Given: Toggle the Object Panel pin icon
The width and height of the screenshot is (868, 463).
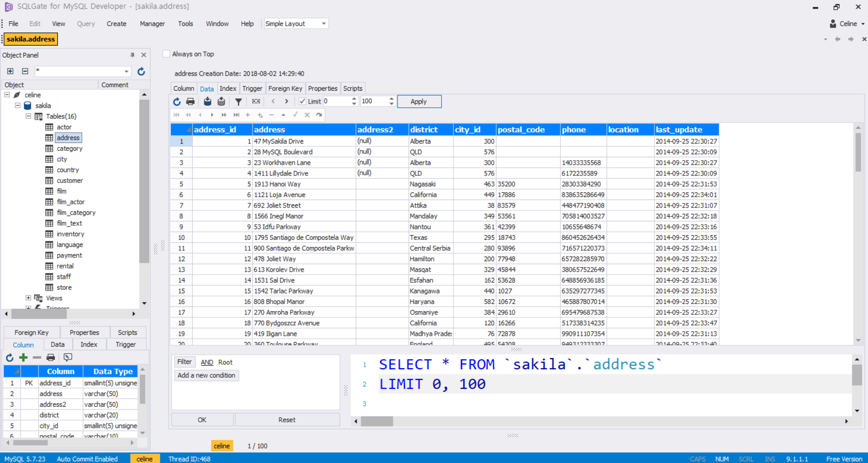Looking at the screenshot, I should 132,55.
